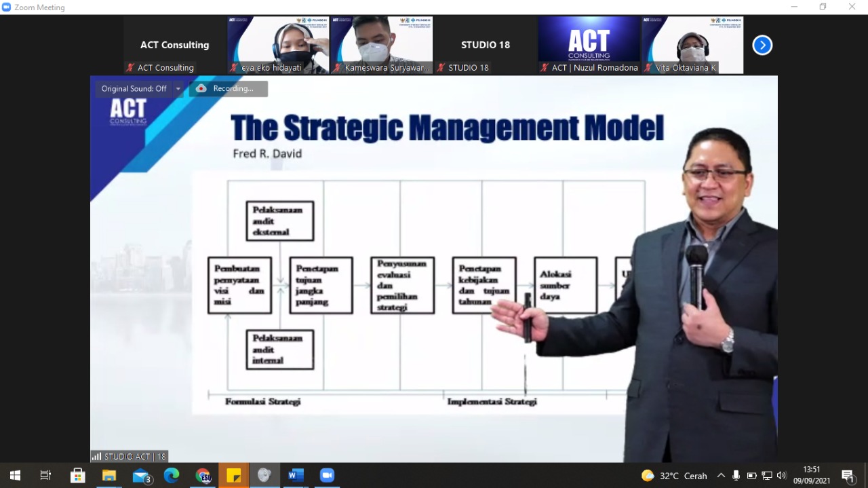Open the Original Sound dropdown arrow
This screenshot has height=488, width=868.
(x=178, y=89)
